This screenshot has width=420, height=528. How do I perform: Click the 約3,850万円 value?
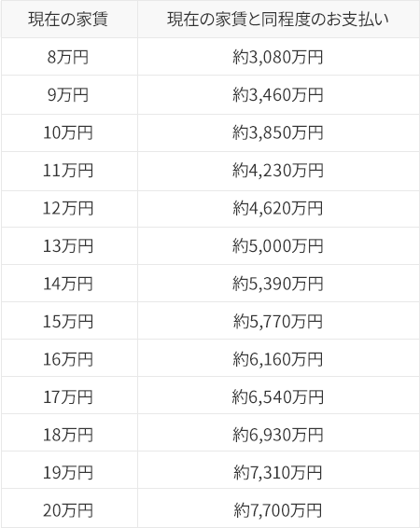click(278, 132)
